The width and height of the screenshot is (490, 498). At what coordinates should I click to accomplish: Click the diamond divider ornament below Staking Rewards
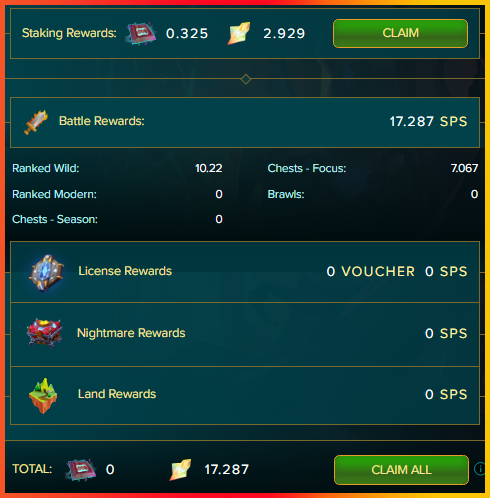(246, 79)
